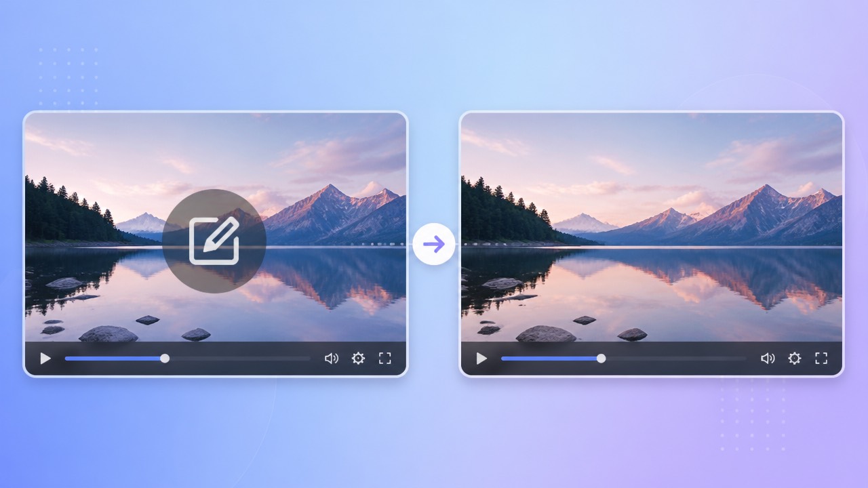Screen dimensions: 868x488
Task: Open settings gear in the left video player
Action: pos(358,359)
